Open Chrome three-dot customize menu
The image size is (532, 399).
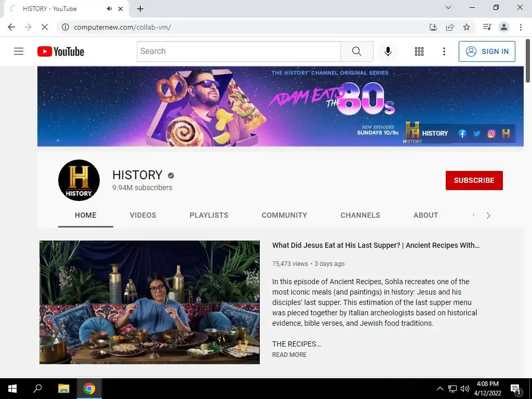(521, 27)
